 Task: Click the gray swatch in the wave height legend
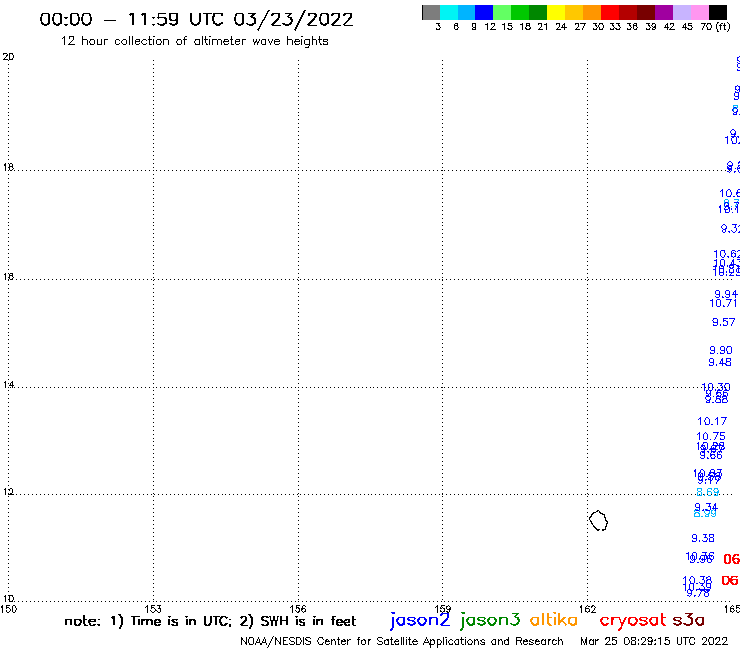pos(431,12)
